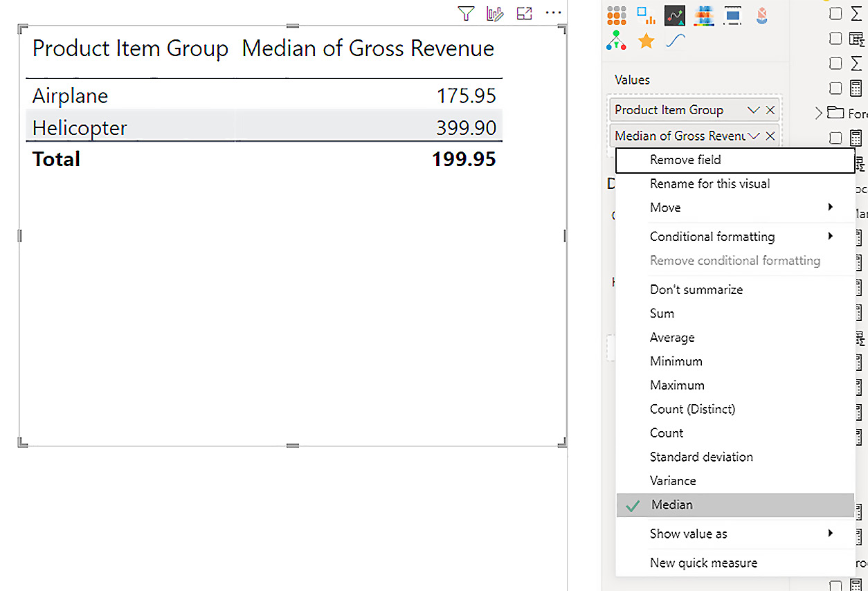
Task: Open More options ellipsis on the visual
Action: pos(553,13)
